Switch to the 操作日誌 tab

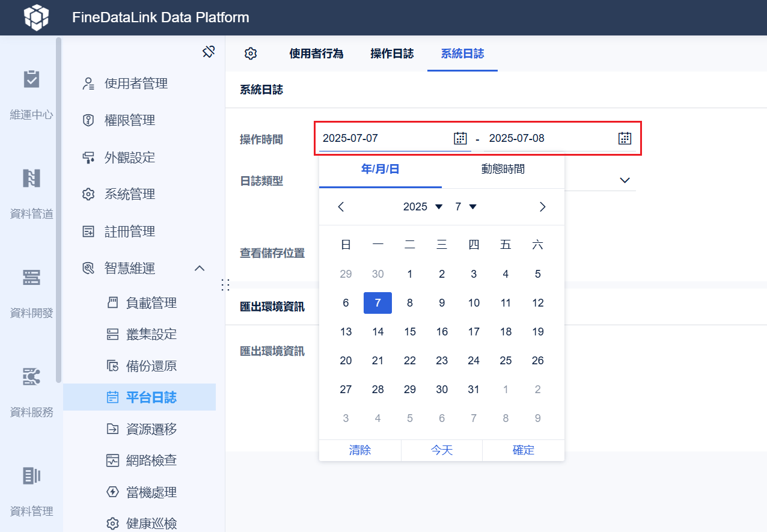coord(392,54)
